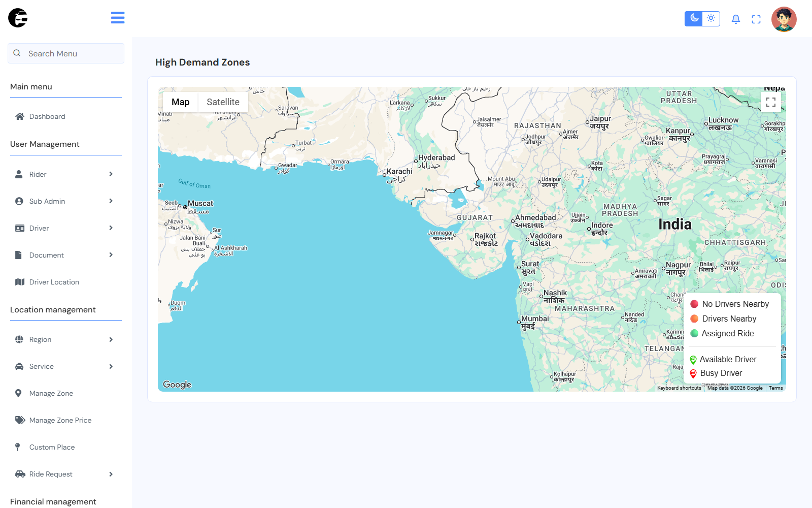The width and height of the screenshot is (812, 508).
Task: Click the Sub Admin account icon
Action: (19, 201)
